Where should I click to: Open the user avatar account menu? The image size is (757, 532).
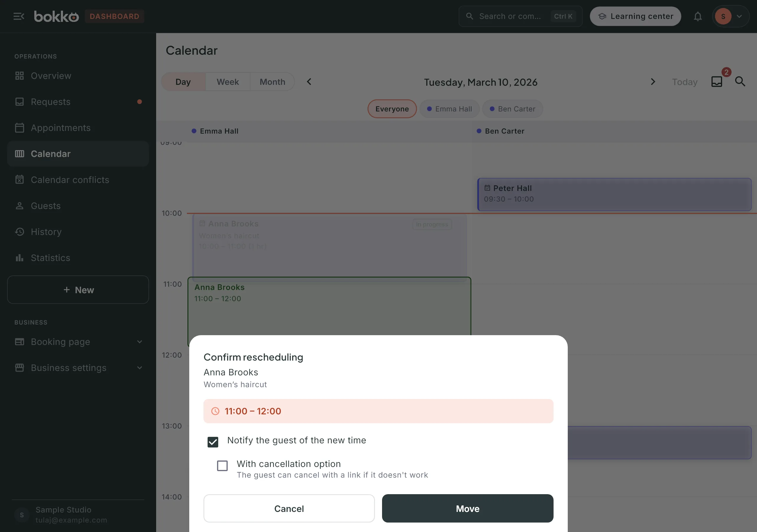click(731, 16)
